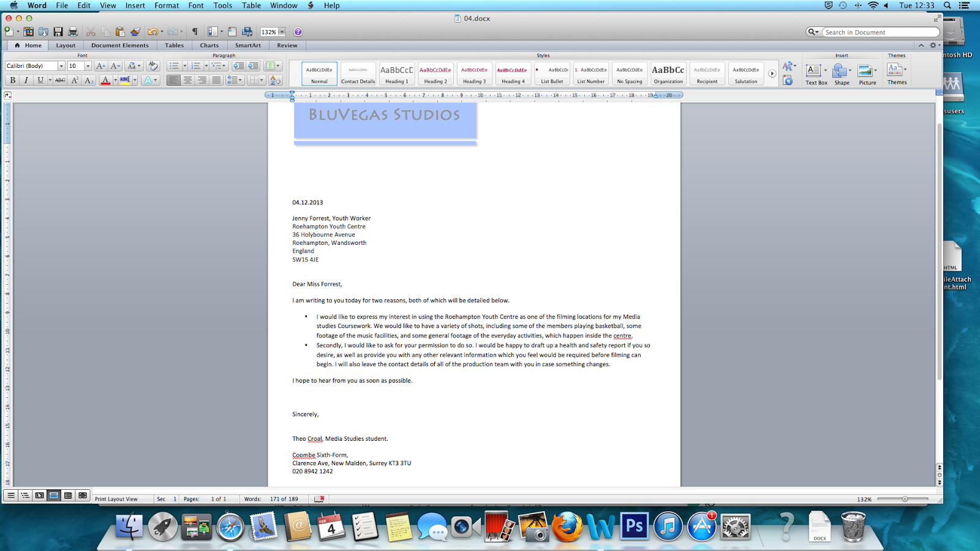The image size is (980, 551).
Task: Align text right
Action: tap(202, 80)
